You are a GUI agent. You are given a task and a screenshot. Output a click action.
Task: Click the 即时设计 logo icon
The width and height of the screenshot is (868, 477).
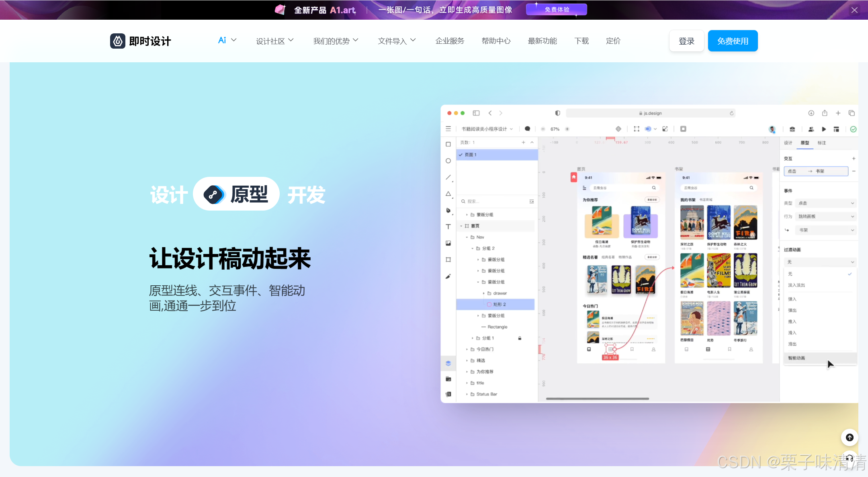[118, 41]
